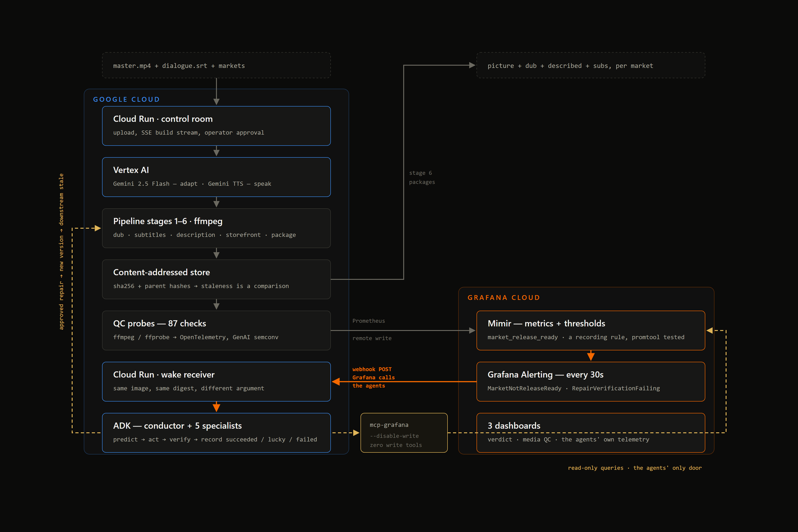The image size is (798, 532).
Task: Select 'the agents' under Grafana calls
Action: (x=368, y=386)
